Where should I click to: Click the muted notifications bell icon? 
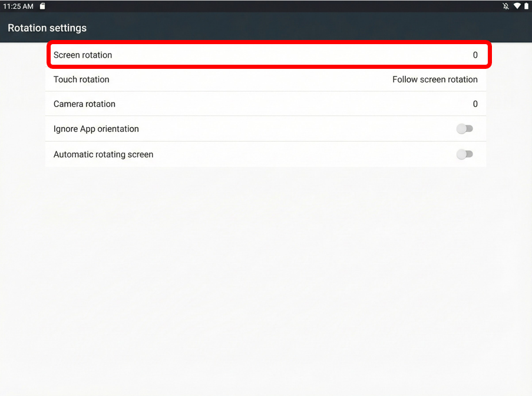pos(505,6)
